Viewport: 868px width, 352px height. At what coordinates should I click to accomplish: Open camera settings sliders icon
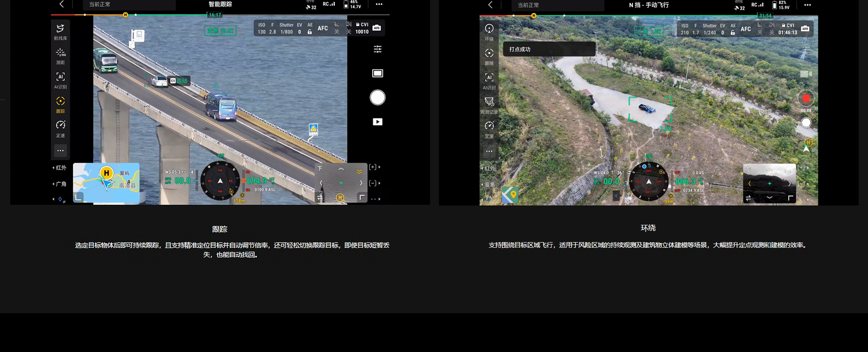pos(377,49)
